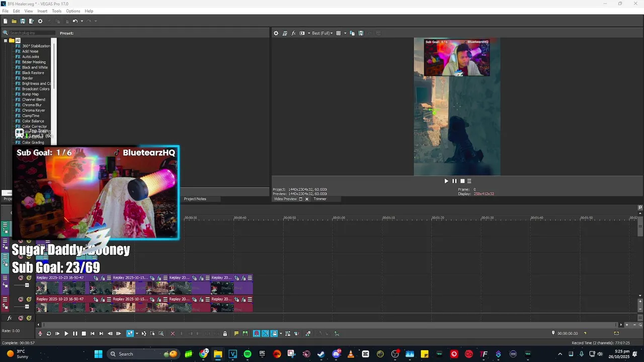Open the View menu
This screenshot has width=644, height=362.
pyautogui.click(x=29, y=11)
